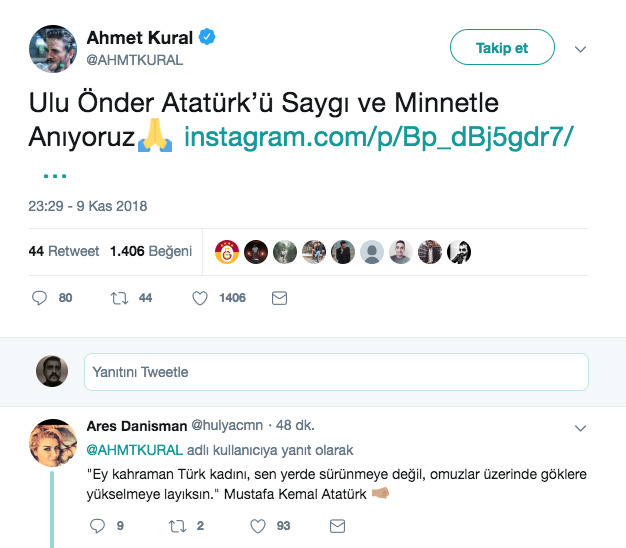Click the Takip et follow button
The image size is (626, 548).
(x=501, y=47)
